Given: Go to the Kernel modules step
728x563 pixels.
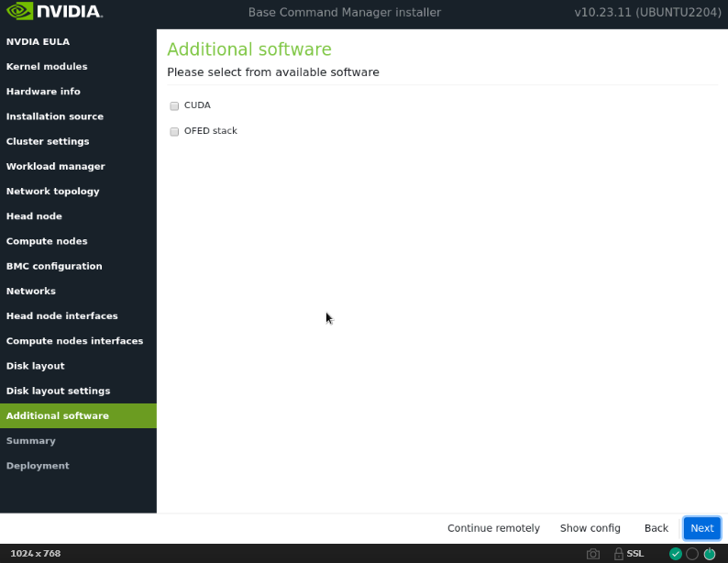Looking at the screenshot, I should (47, 67).
